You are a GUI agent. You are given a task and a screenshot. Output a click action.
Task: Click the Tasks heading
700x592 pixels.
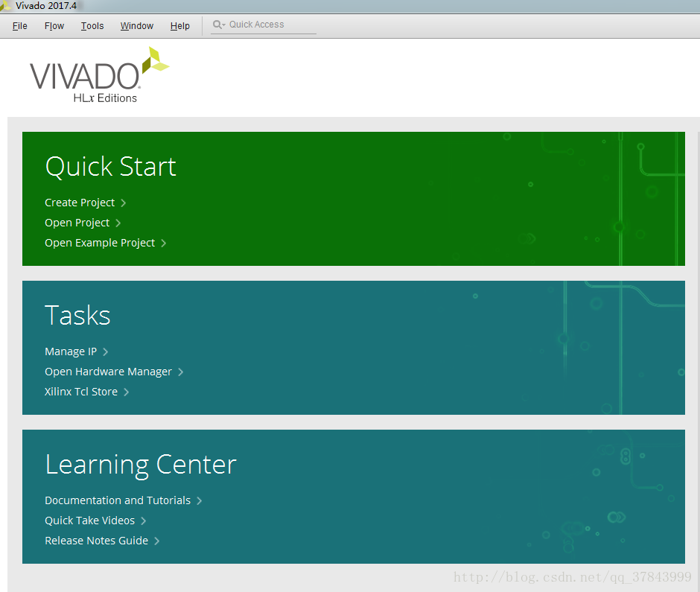coord(77,315)
